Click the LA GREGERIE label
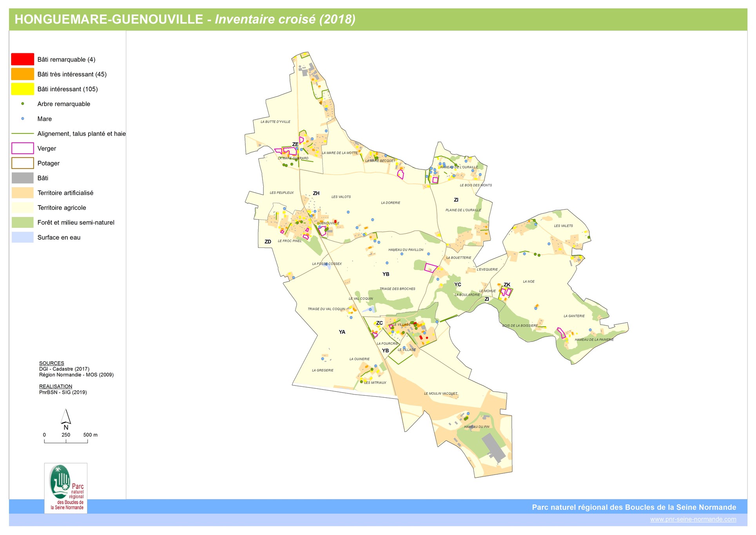Viewport: 756px width, 535px height. click(323, 371)
